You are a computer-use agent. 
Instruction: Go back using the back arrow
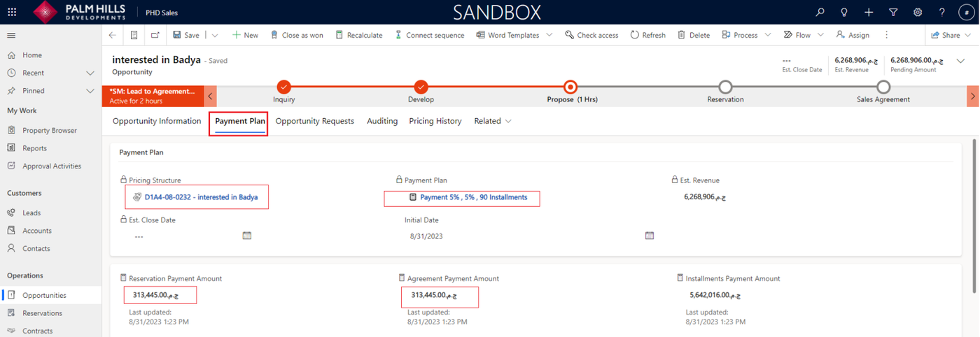click(x=113, y=35)
